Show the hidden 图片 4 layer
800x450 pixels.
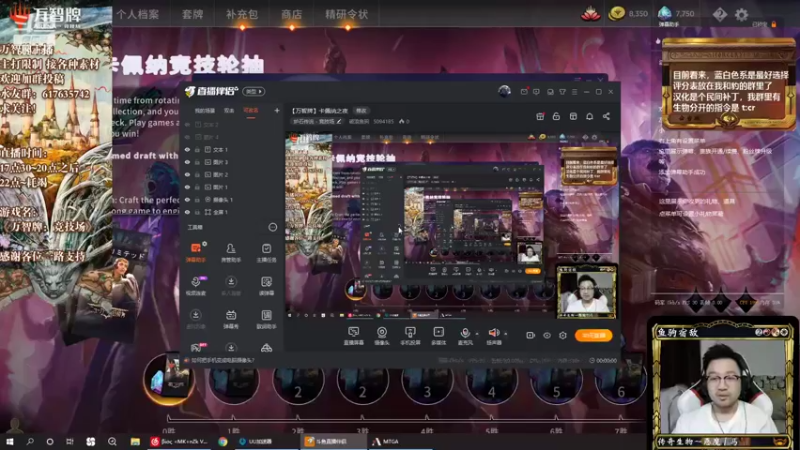point(187,137)
